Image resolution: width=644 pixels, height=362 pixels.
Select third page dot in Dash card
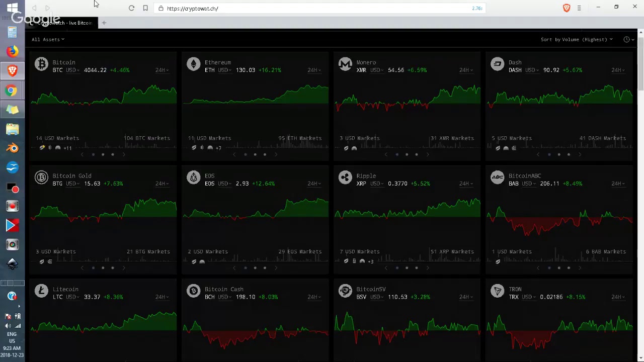(x=569, y=154)
